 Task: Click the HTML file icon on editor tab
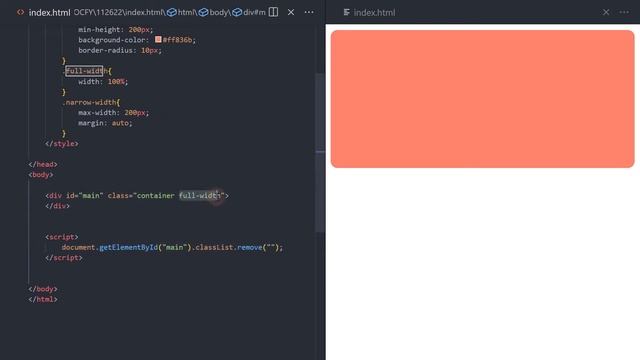[20, 12]
